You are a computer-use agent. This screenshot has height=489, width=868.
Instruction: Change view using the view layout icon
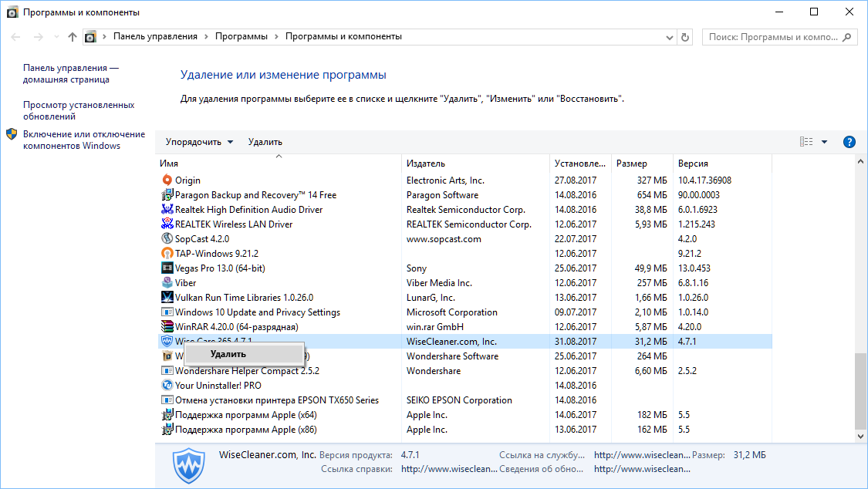click(x=806, y=142)
